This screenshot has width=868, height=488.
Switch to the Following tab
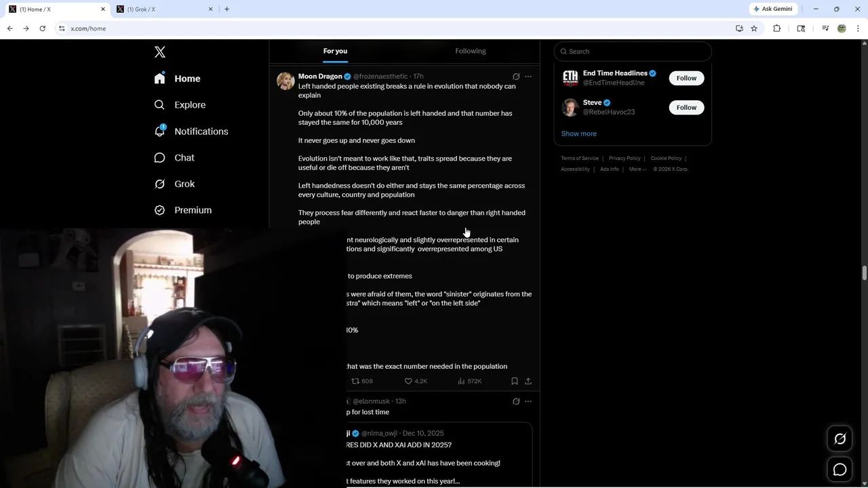point(471,51)
